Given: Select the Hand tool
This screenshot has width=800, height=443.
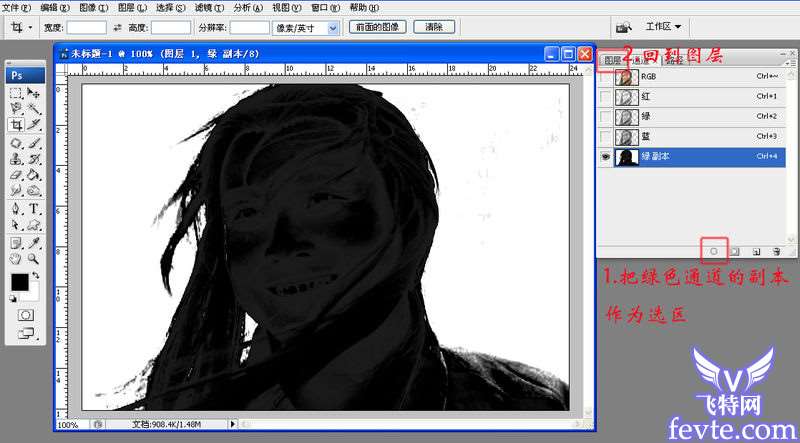Looking at the screenshot, I should tap(16, 259).
